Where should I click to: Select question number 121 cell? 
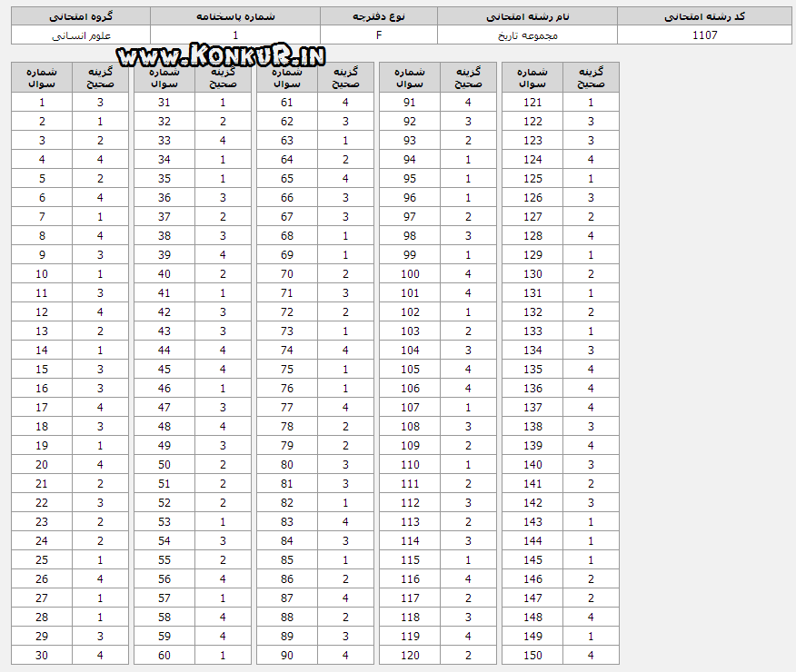pos(532,102)
